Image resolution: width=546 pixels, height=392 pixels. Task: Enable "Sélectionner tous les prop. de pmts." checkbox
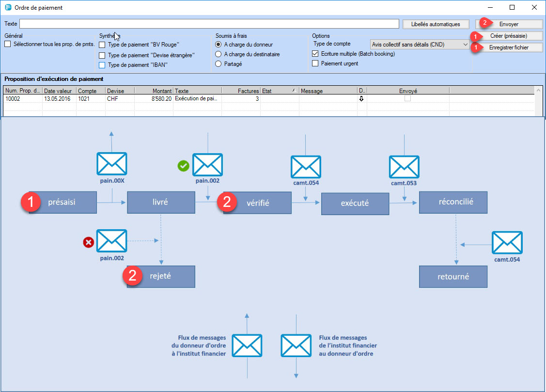click(7, 44)
